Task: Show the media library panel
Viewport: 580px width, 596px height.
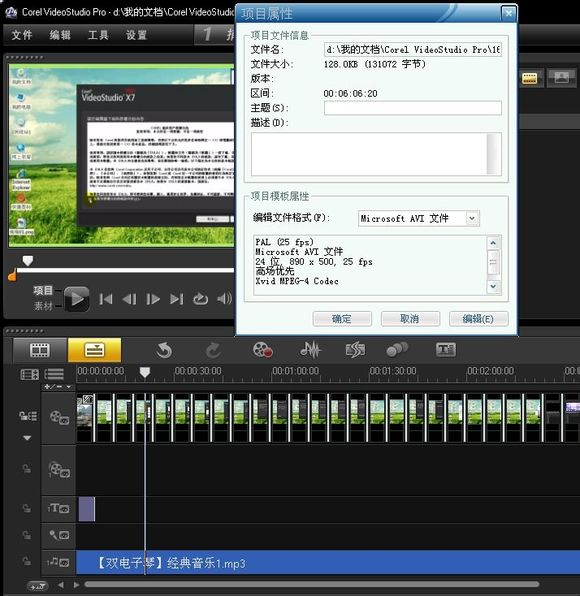Action: tap(529, 78)
